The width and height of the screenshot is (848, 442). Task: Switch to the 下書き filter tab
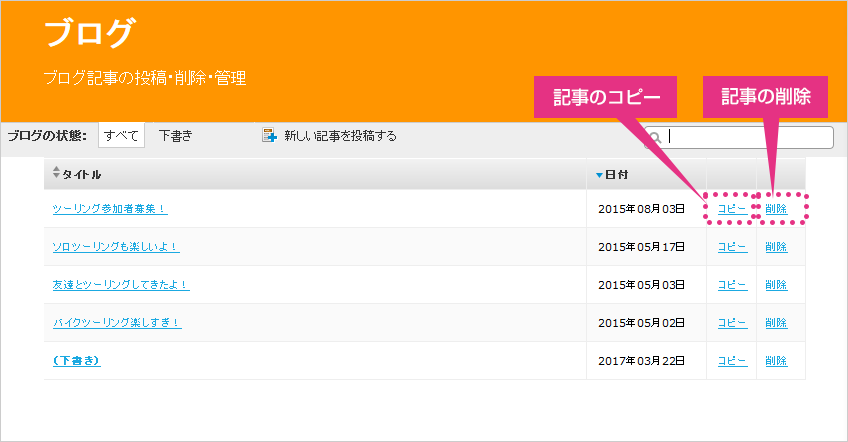(175, 135)
